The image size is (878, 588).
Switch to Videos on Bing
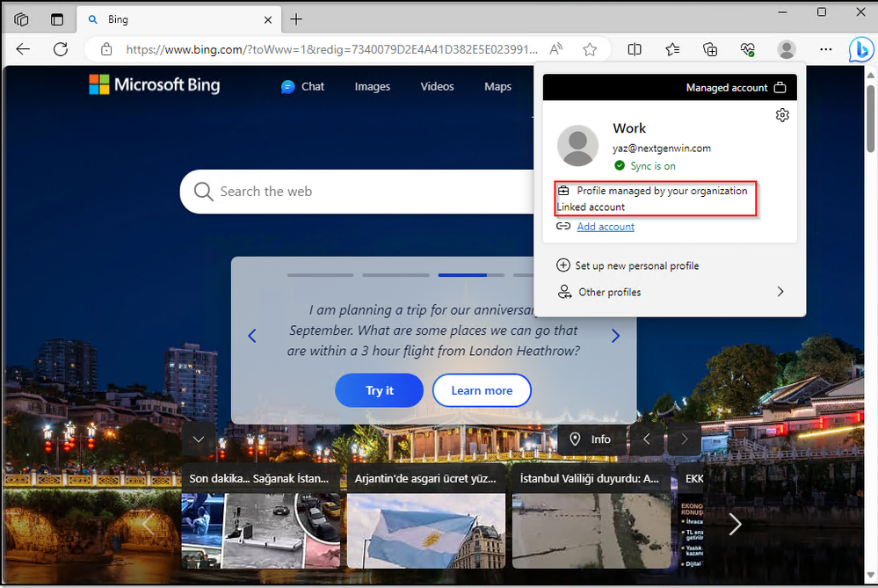coord(438,87)
